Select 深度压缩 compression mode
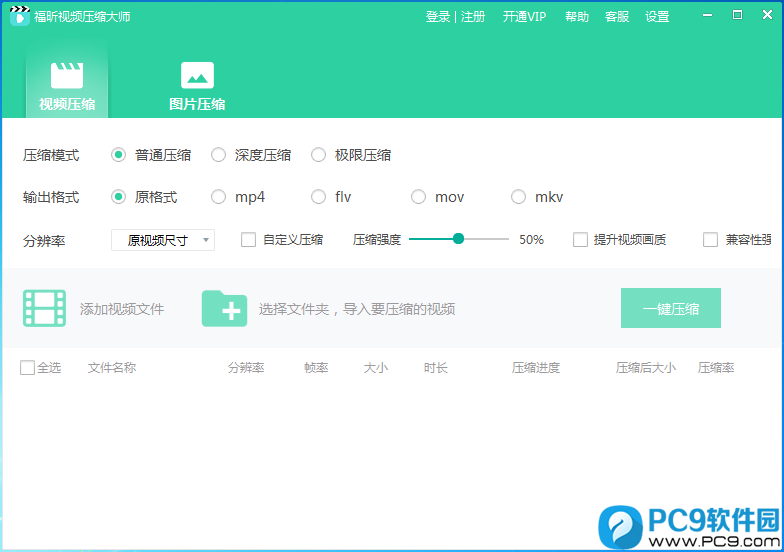Image resolution: width=784 pixels, height=552 pixels. pos(219,155)
